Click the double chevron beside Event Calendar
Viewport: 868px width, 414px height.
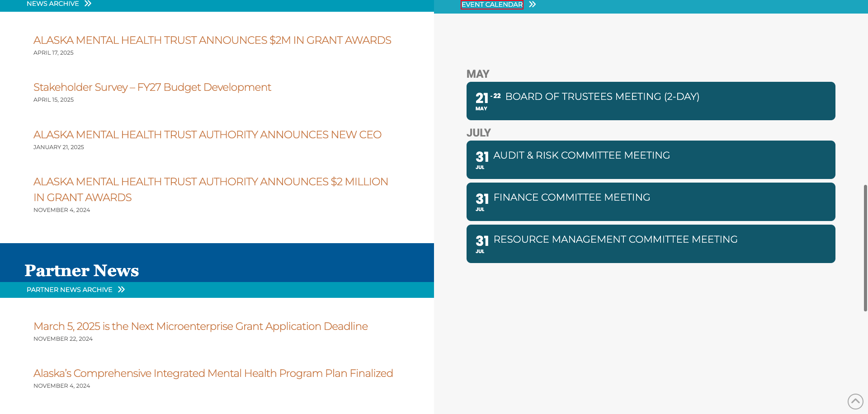coord(533,5)
